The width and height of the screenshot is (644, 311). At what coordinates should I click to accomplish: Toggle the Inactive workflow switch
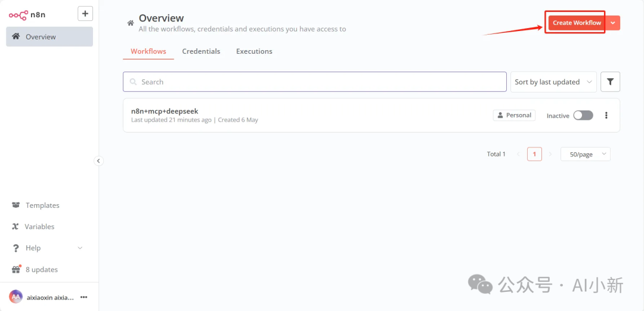tap(583, 116)
